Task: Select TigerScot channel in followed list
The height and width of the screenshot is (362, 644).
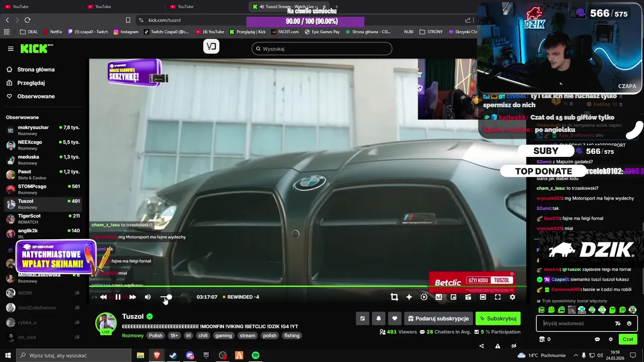Action: [x=43, y=219]
